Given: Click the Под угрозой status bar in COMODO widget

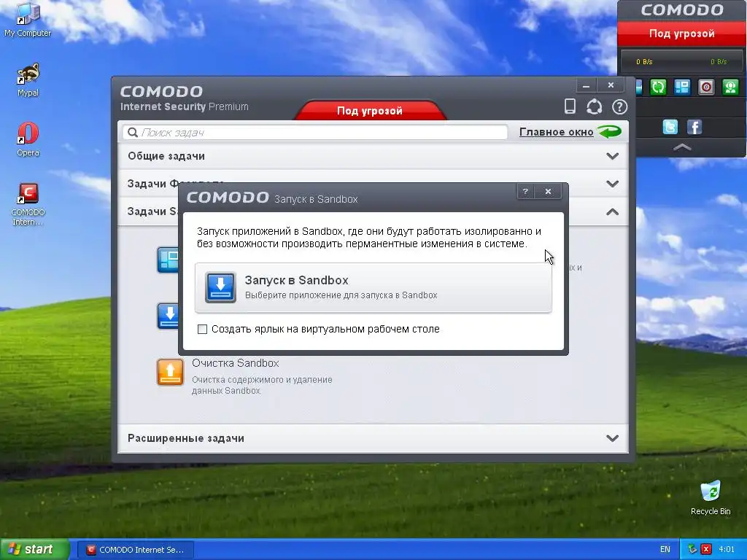Looking at the screenshot, I should [682, 34].
